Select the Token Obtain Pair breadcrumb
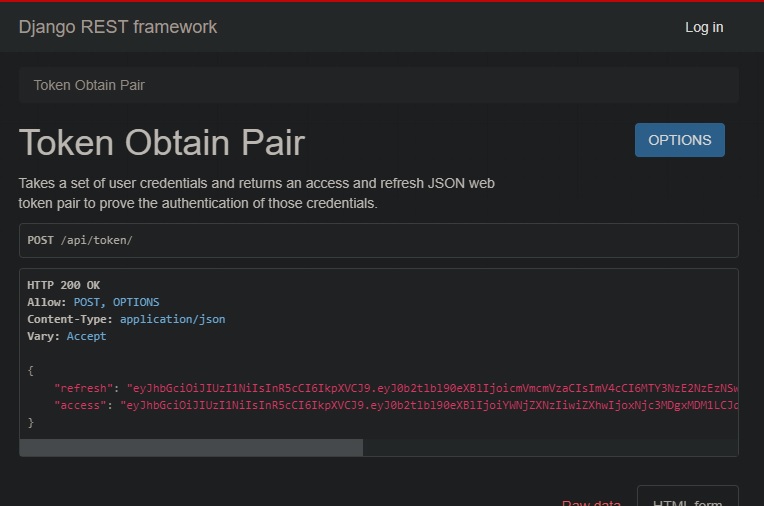The image size is (764, 506). click(89, 85)
